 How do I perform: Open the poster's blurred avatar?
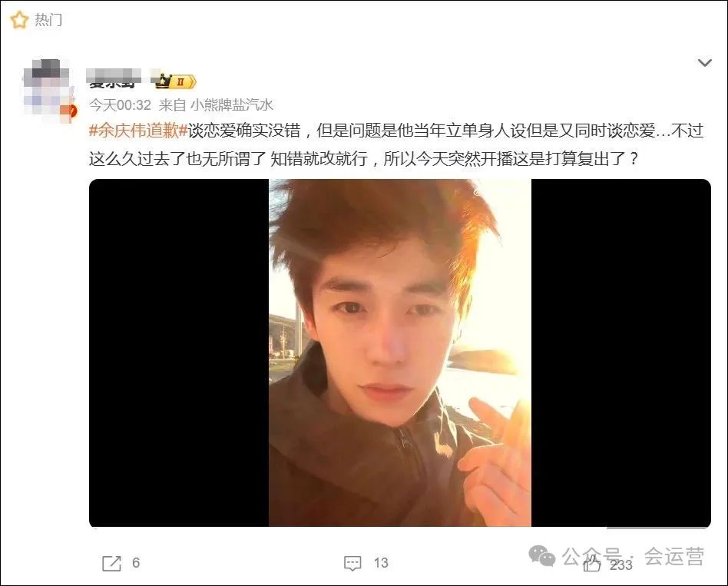(49, 90)
